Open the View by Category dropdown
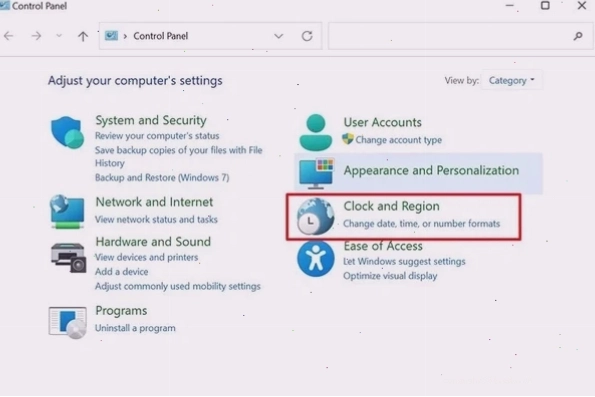595x397 pixels. [512, 80]
